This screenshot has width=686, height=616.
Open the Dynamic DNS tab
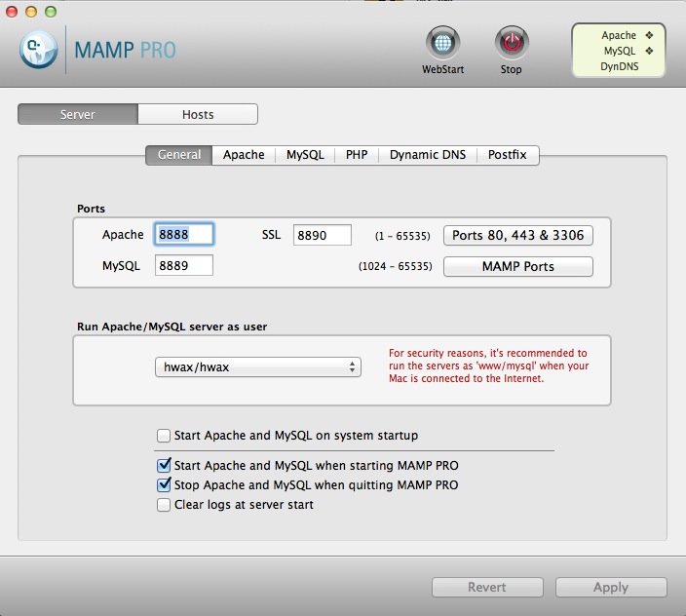pos(428,155)
